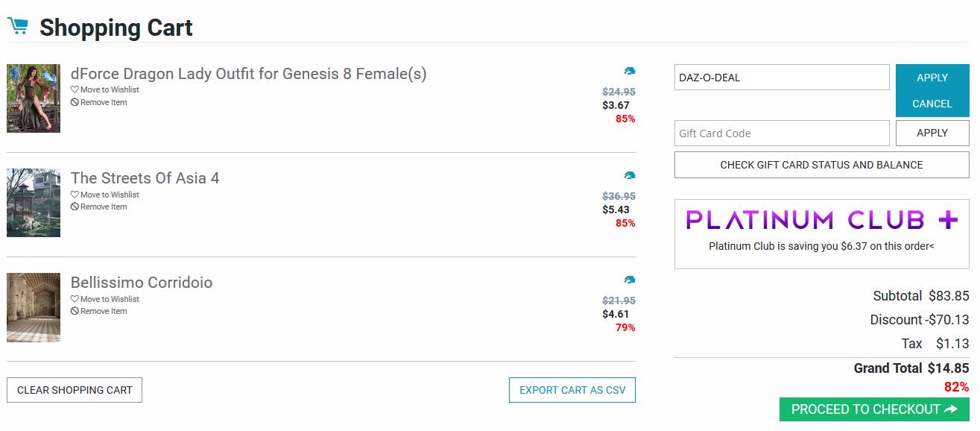
Task: Click heart icon for Bellissimo Corridoio wishlist
Action: click(x=75, y=299)
